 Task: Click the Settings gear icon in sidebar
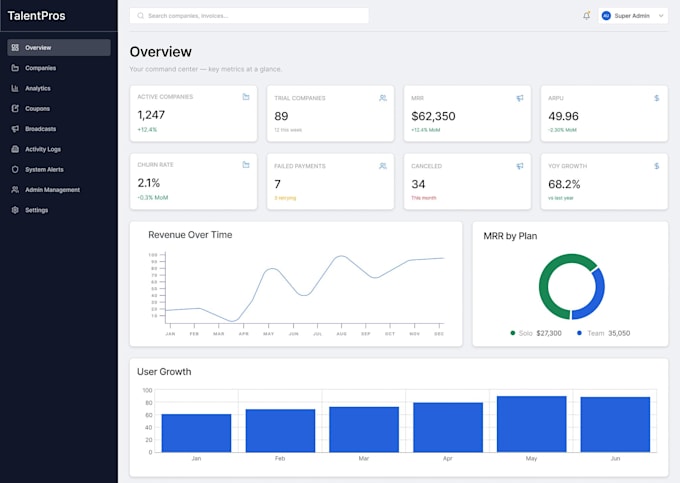tap(15, 210)
